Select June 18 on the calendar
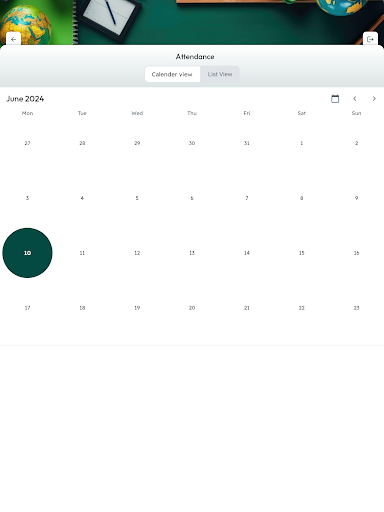Viewport: 384px width, 512px height. [82, 308]
